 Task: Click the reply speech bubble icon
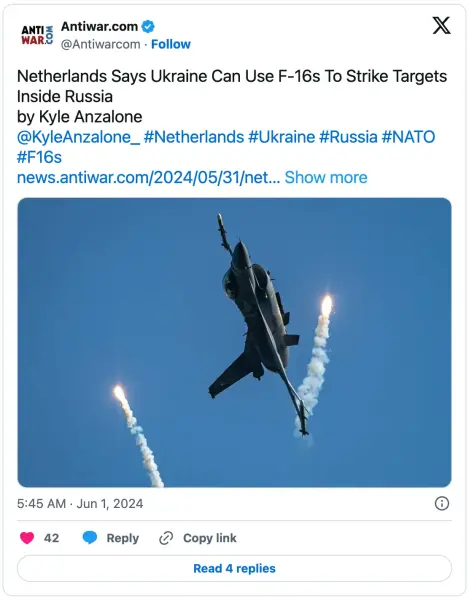pos(90,538)
